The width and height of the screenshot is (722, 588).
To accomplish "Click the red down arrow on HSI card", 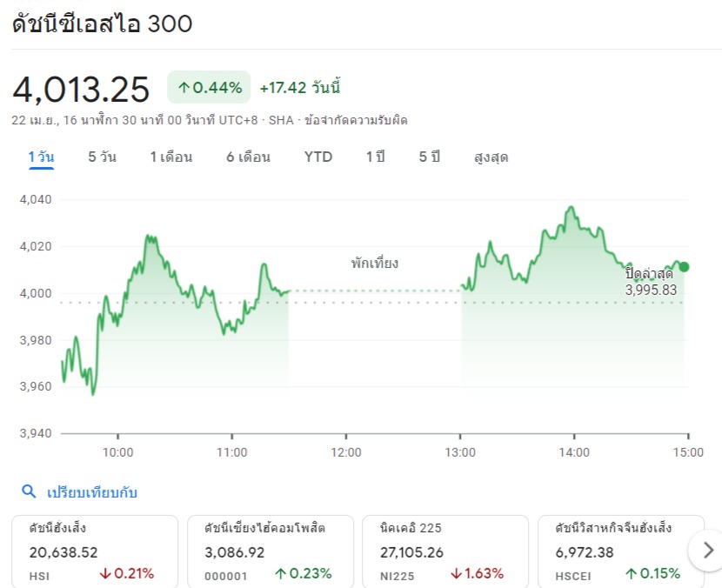I will [107, 573].
